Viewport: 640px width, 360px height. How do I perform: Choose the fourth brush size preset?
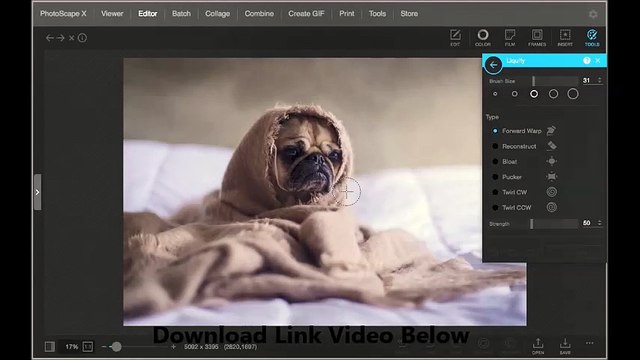coord(553,94)
